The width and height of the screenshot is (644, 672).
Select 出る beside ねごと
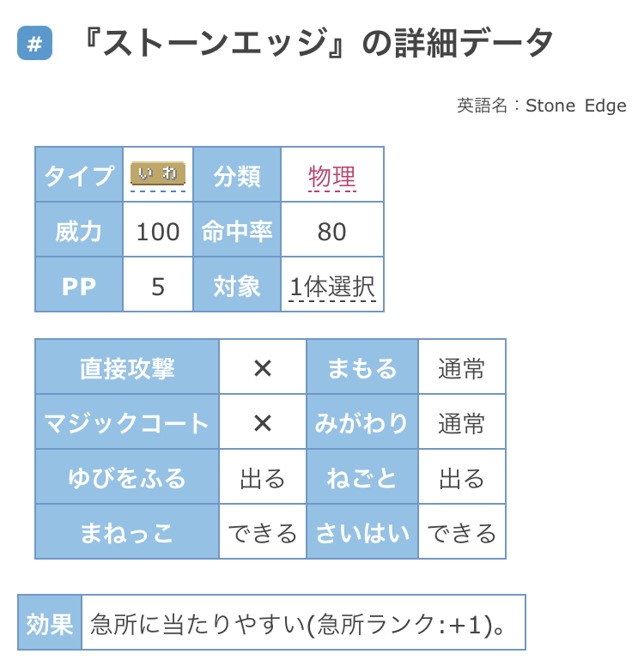tap(462, 477)
